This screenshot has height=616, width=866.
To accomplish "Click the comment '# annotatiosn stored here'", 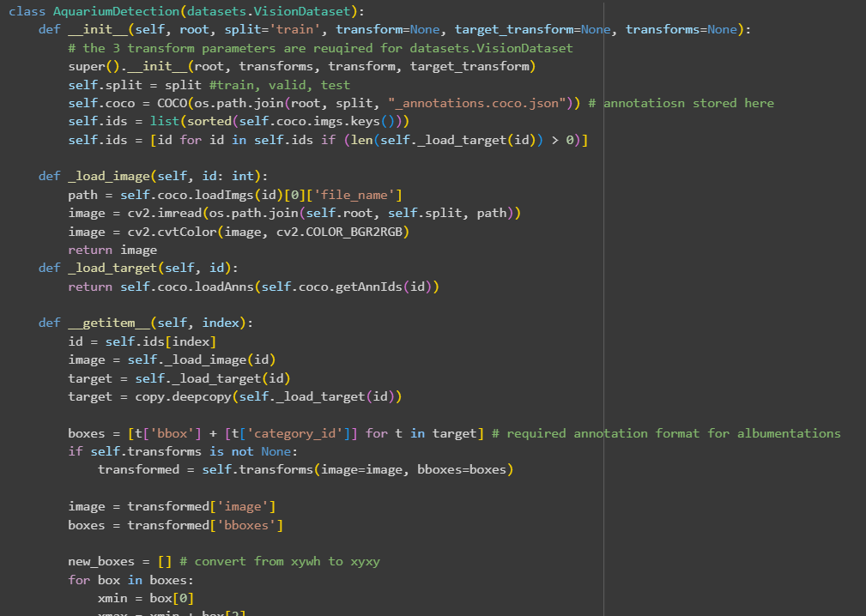I will coord(681,103).
